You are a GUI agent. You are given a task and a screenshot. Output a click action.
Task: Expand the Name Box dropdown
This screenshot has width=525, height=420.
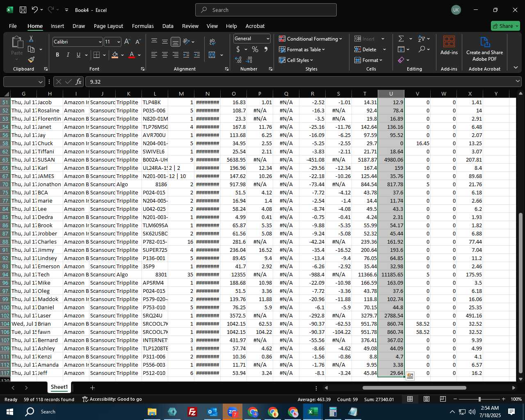pos(41,82)
